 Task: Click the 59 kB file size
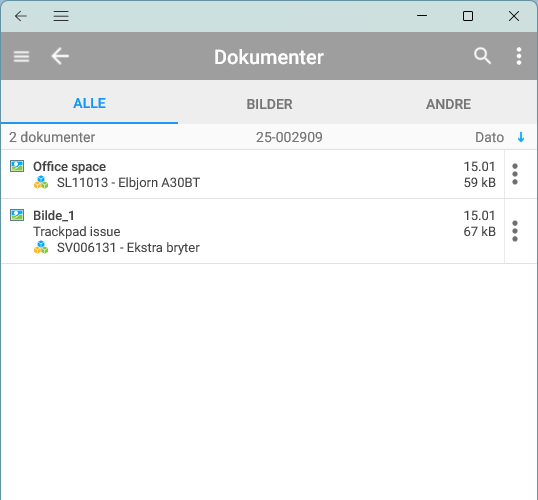click(480, 183)
